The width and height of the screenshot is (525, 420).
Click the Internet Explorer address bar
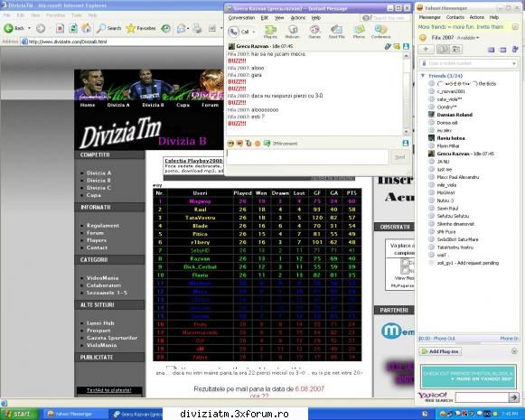click(x=122, y=42)
